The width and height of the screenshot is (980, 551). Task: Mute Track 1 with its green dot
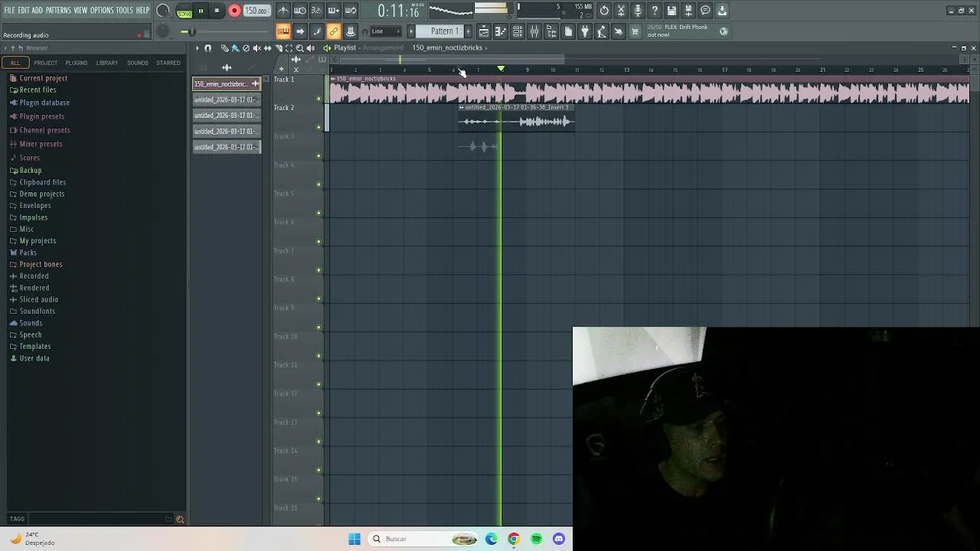[x=319, y=99]
